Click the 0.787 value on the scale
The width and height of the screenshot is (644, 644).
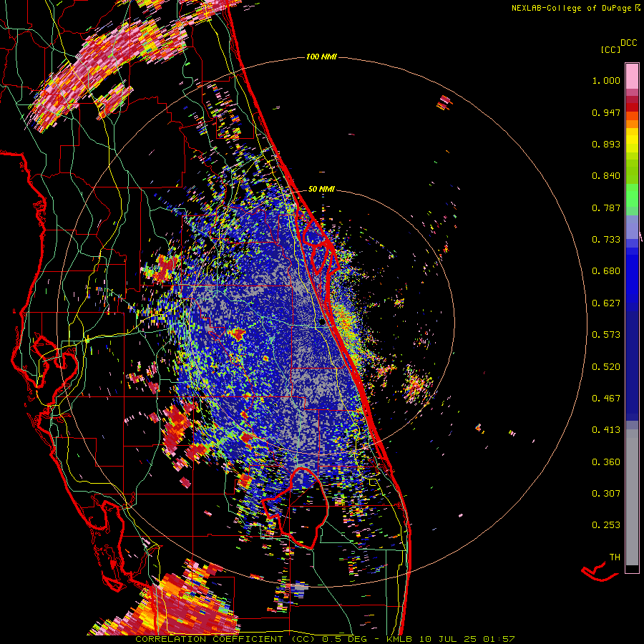point(606,208)
